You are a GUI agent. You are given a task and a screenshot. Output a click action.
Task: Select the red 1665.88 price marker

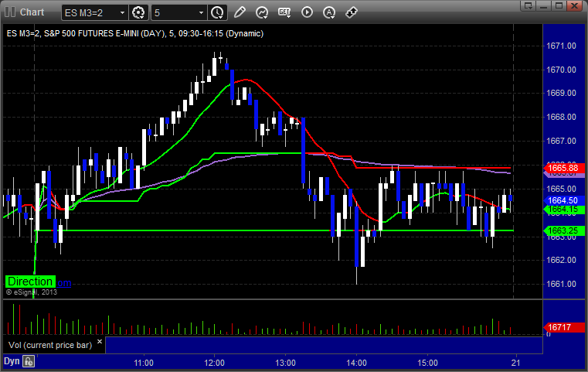point(564,168)
